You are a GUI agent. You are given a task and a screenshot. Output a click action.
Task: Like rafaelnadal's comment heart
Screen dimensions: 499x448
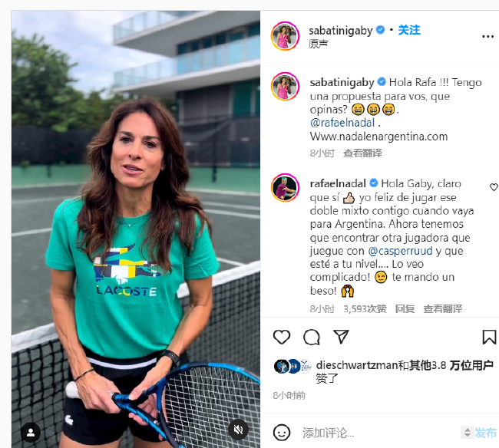[x=494, y=187]
